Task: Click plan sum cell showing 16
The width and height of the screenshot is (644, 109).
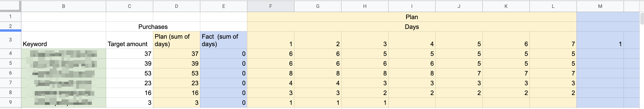Action: pyautogui.click(x=176, y=93)
